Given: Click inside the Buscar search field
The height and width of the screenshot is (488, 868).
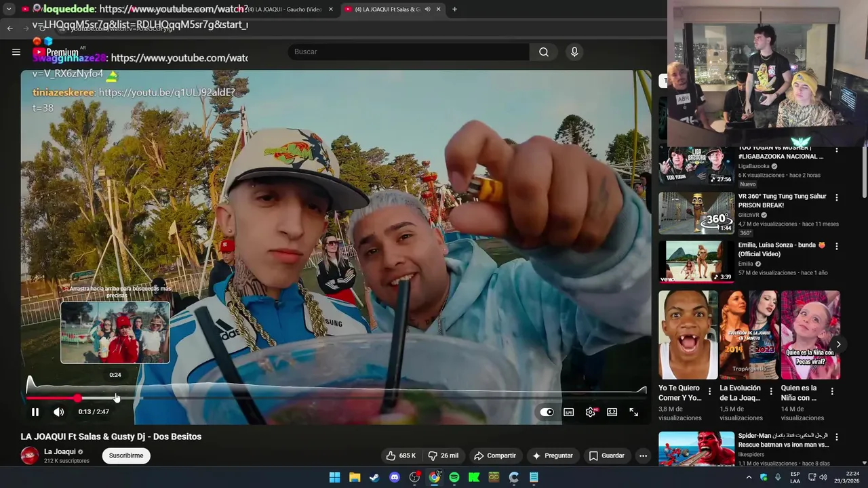Looking at the screenshot, I should coord(408,52).
